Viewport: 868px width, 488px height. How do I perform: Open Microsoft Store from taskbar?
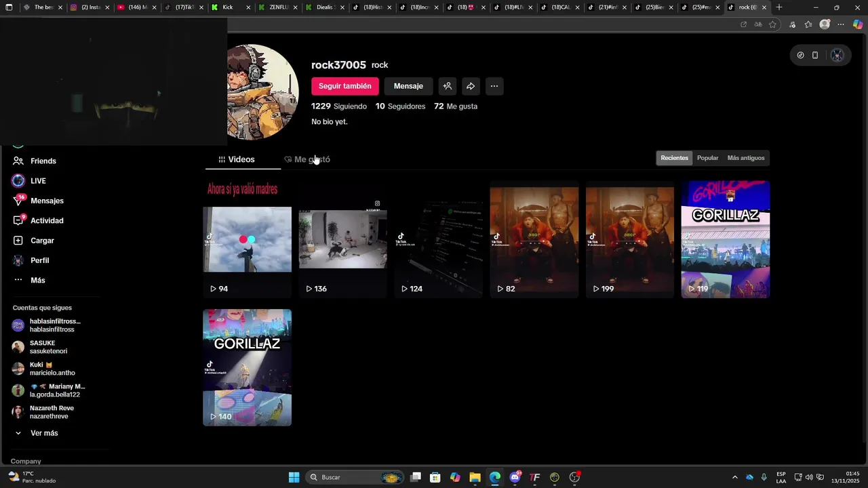coord(435,477)
